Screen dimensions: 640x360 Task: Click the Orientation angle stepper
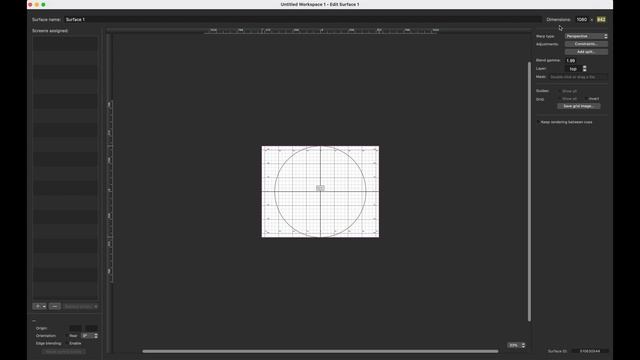click(x=96, y=336)
